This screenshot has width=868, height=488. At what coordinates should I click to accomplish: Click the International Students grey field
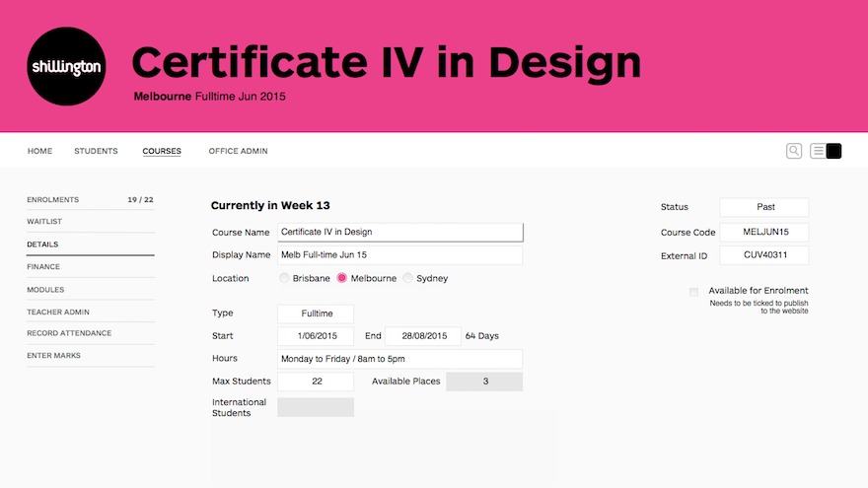point(316,407)
